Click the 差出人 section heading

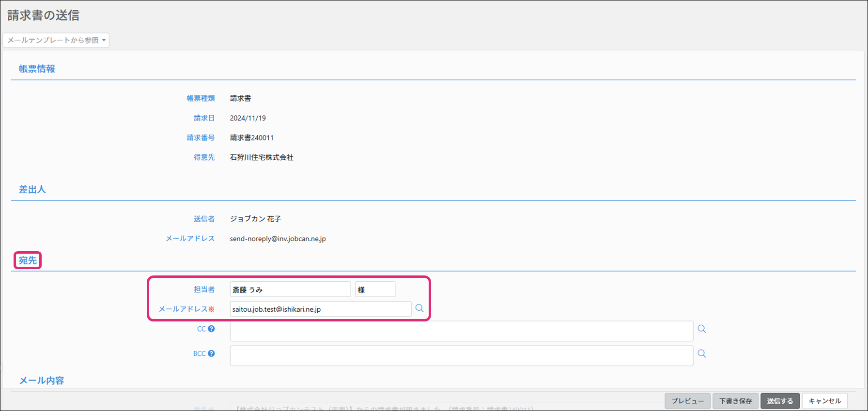coord(32,189)
